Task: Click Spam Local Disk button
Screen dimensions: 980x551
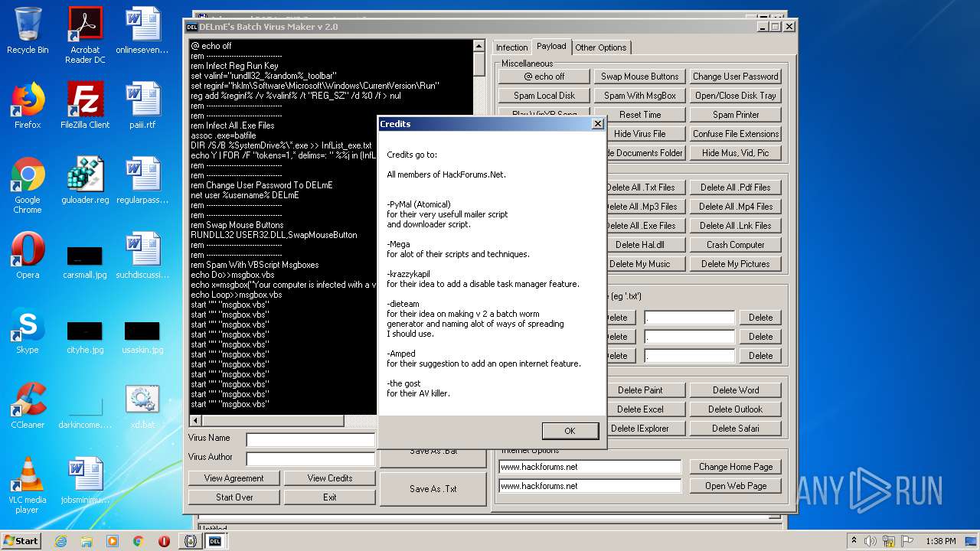Action: 544,96
